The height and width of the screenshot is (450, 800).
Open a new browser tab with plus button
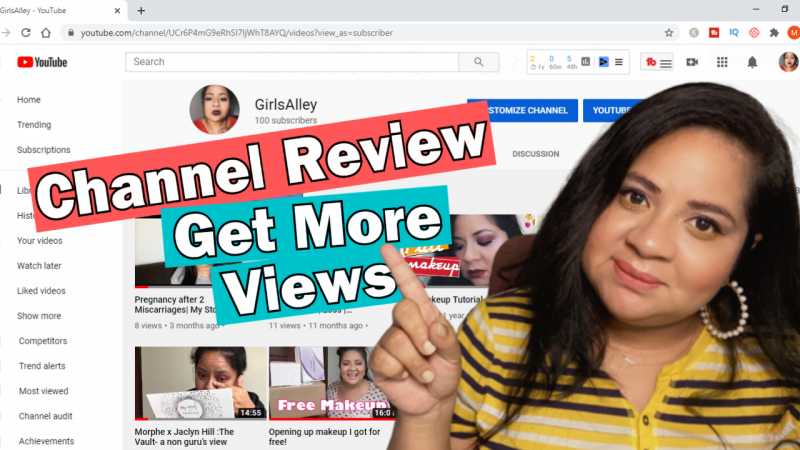141,10
